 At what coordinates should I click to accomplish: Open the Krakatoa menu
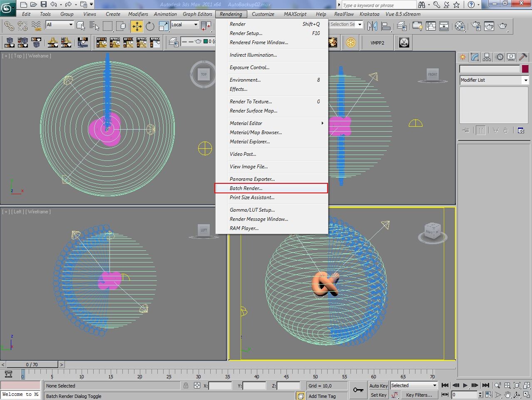point(370,14)
